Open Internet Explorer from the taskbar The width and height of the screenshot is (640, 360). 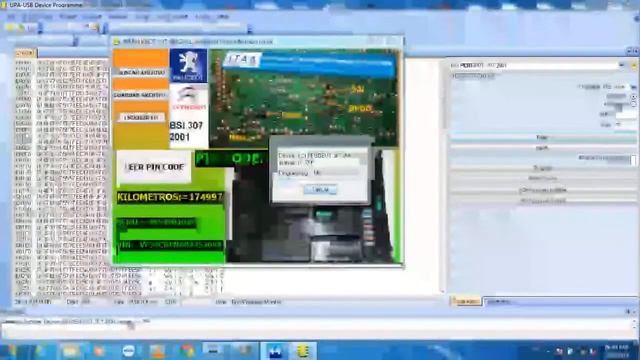tap(41, 351)
